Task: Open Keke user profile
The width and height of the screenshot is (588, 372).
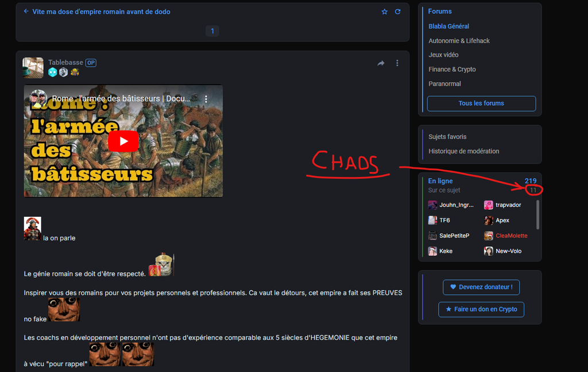Action: pos(446,251)
